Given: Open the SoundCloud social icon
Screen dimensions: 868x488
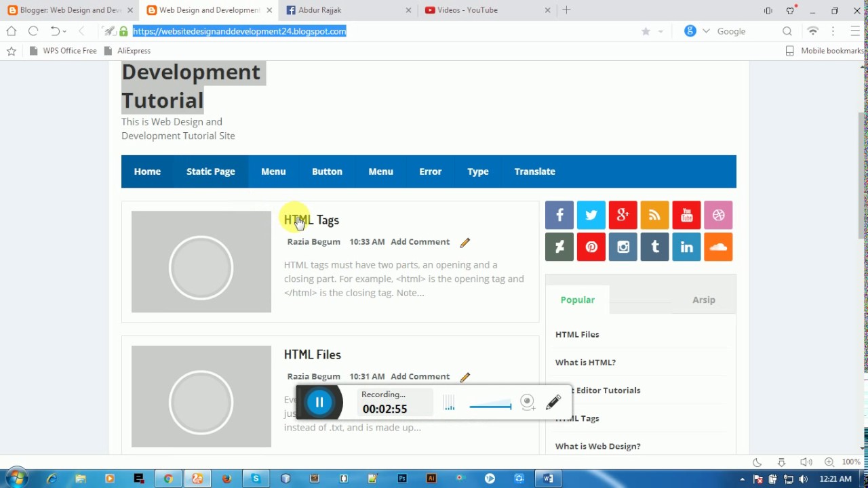Looking at the screenshot, I should [x=718, y=247].
